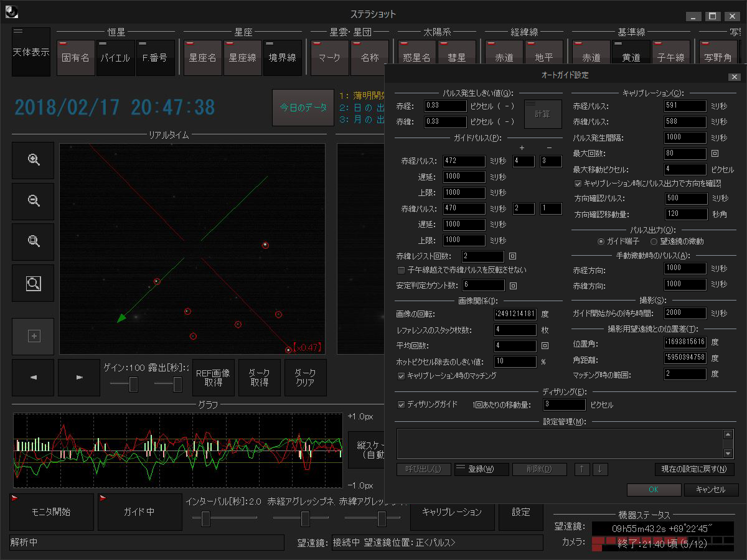Adjust the ゲイン gain slider
This screenshot has height=560, width=747.
pyautogui.click(x=133, y=385)
